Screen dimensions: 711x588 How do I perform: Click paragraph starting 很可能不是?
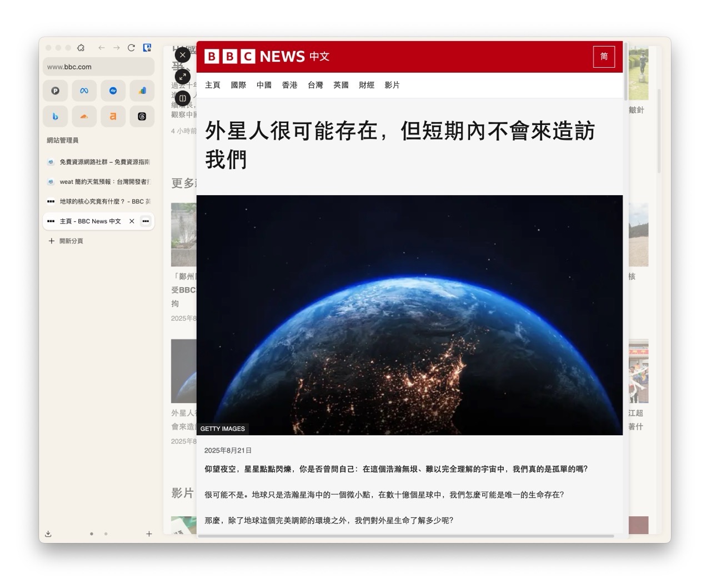point(384,495)
